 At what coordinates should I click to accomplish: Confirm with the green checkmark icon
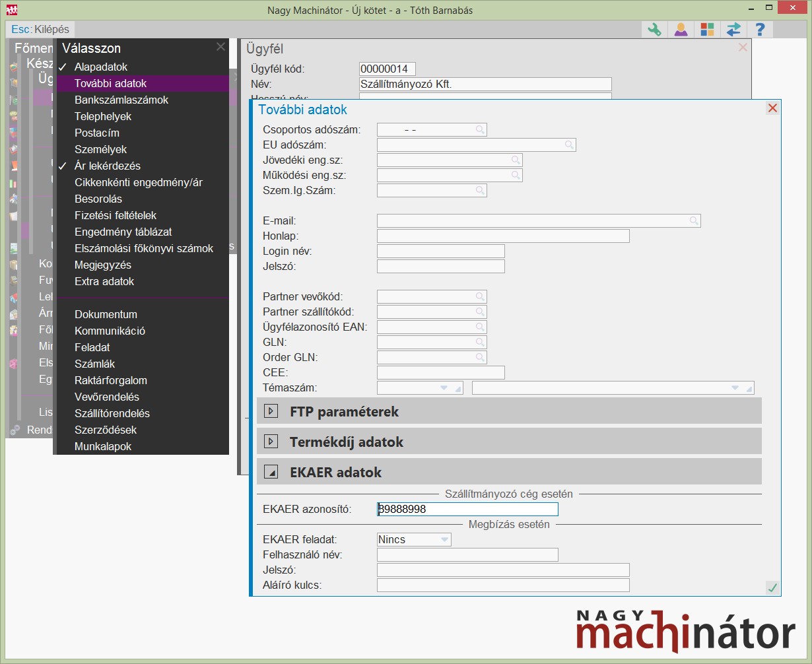772,587
